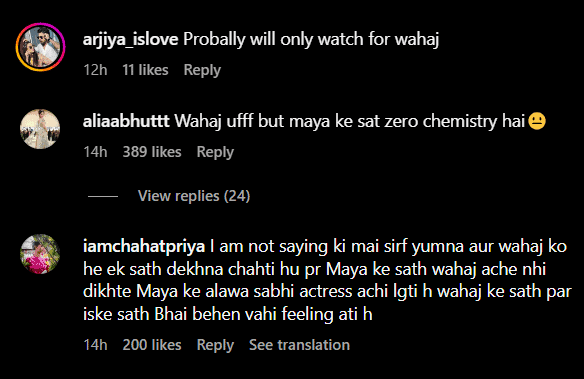Open the 200 likes list

pos(152,345)
